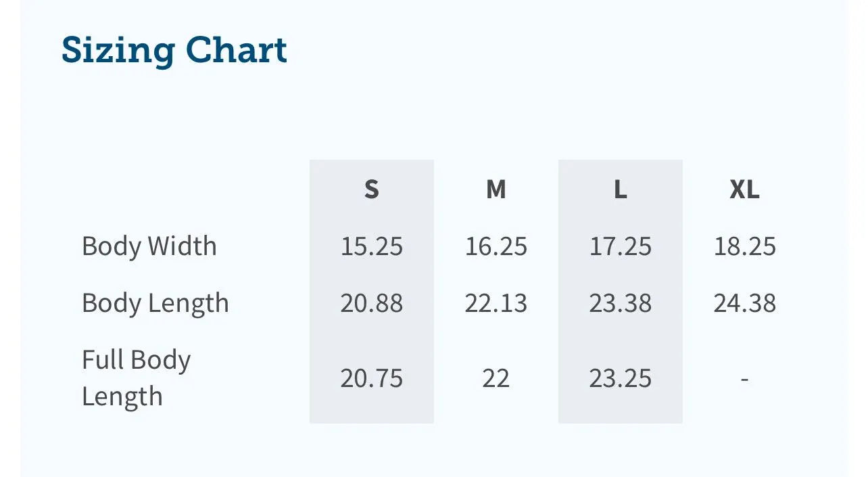Image resolution: width=868 pixels, height=477 pixels.
Task: Click the 20.75 Full Body Length value
Action: [371, 378]
